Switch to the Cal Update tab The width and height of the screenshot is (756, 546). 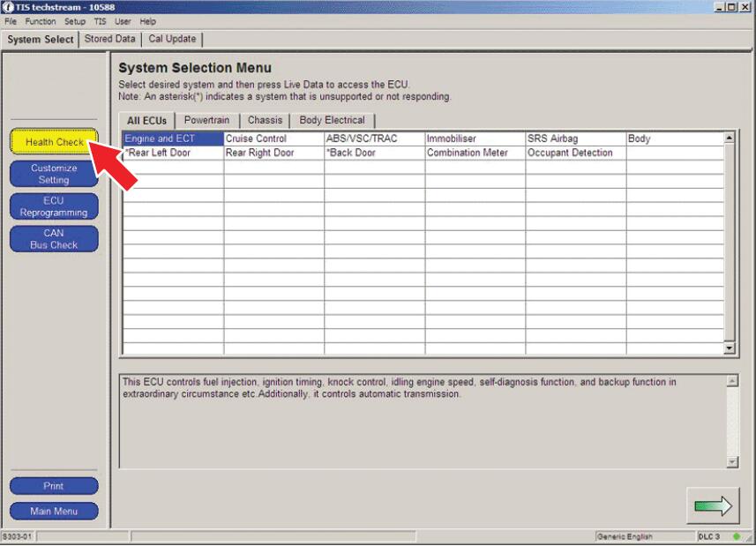[x=172, y=39]
